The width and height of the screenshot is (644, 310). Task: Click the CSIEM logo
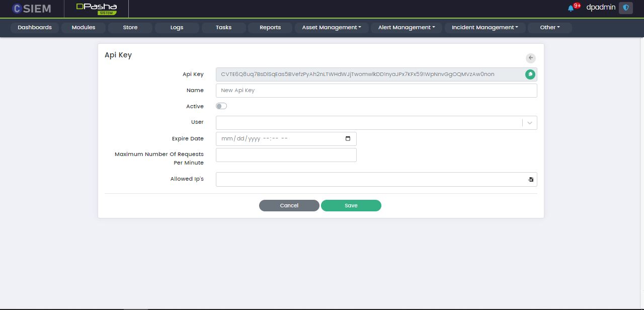click(x=32, y=9)
